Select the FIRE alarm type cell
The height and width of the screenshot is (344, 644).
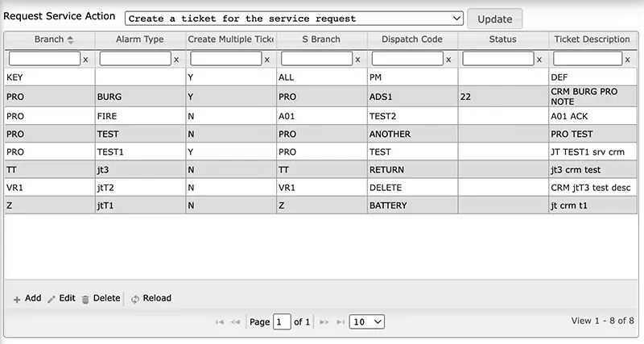pyautogui.click(x=140, y=116)
